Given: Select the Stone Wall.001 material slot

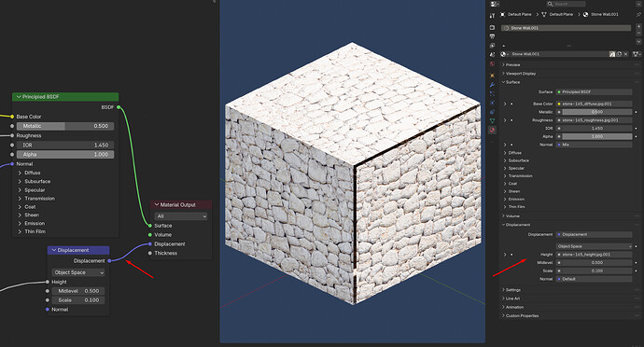Looking at the screenshot, I should (566, 28).
